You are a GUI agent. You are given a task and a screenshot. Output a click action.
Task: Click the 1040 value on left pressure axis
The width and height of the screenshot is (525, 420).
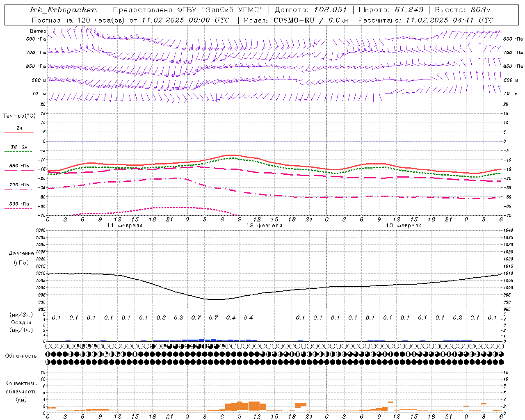click(x=40, y=231)
